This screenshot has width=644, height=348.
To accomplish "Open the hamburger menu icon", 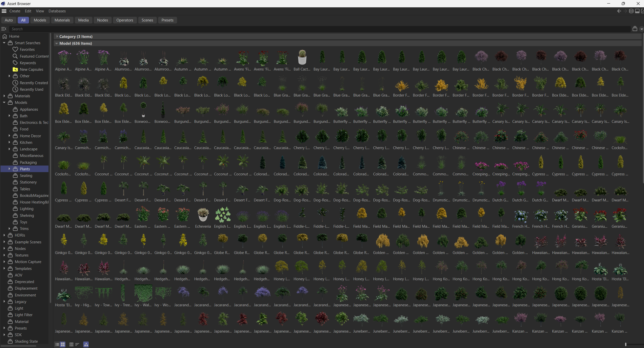I will coord(4,11).
